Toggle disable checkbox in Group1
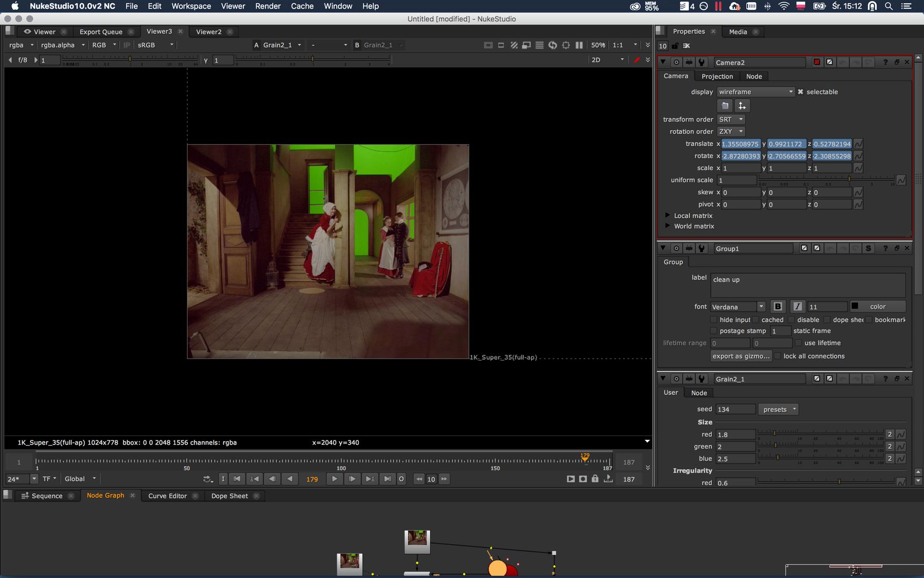 click(x=791, y=320)
